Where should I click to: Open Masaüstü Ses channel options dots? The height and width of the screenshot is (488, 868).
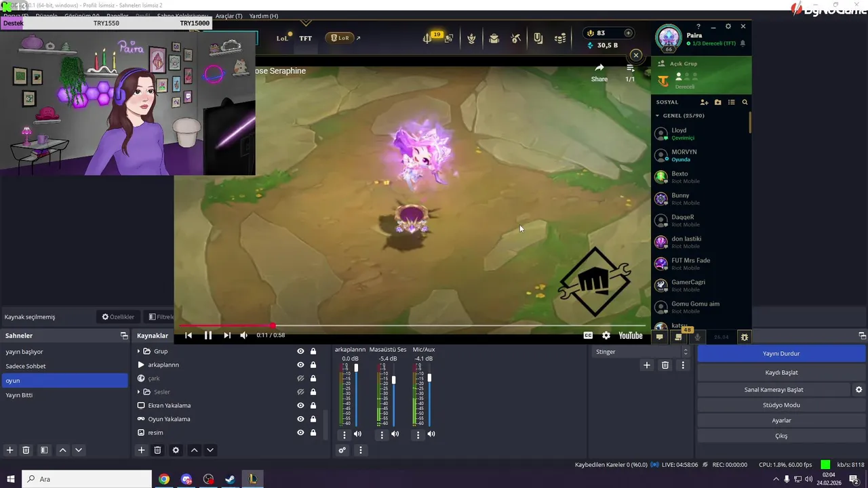pyautogui.click(x=381, y=434)
